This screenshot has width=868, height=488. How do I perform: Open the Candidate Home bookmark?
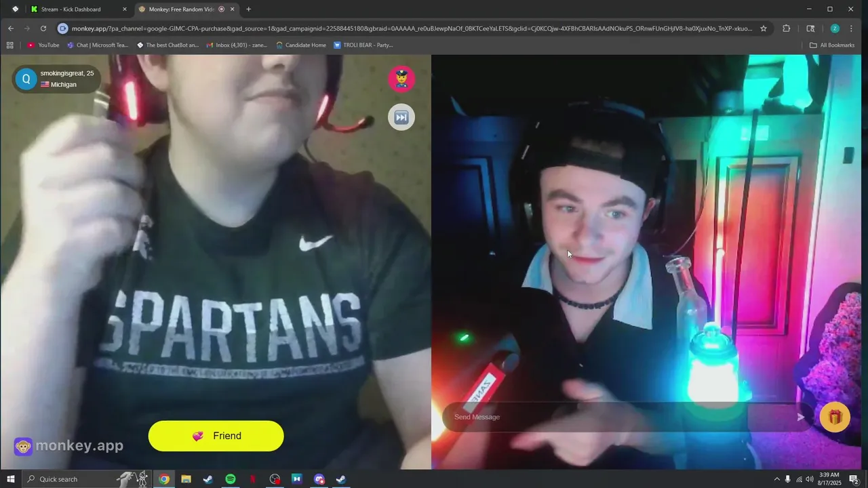301,45
